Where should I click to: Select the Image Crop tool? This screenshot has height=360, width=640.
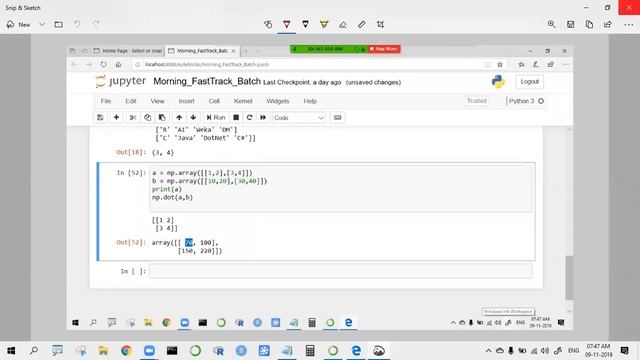coord(380,24)
